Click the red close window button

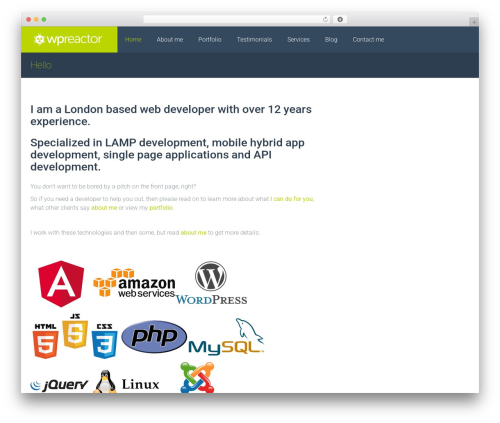[29, 20]
